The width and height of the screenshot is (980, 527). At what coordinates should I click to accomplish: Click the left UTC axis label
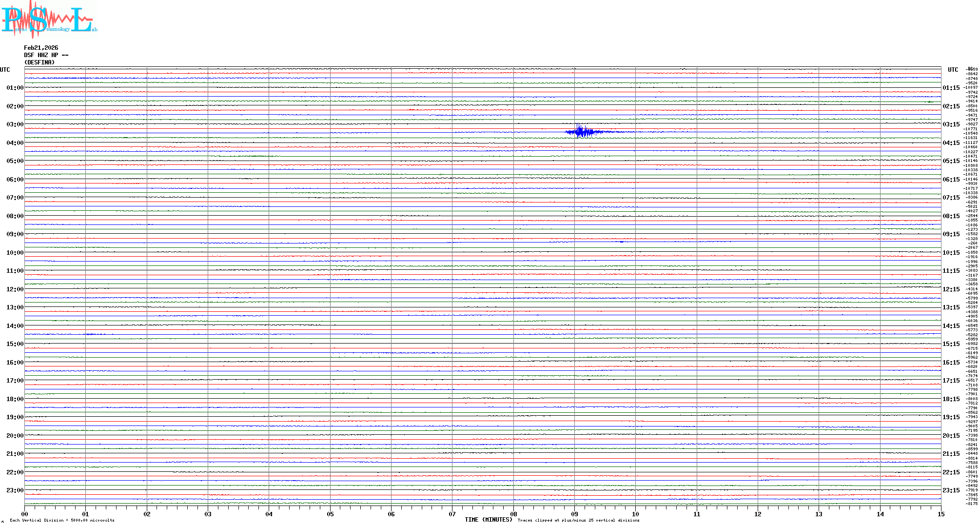point(5,70)
